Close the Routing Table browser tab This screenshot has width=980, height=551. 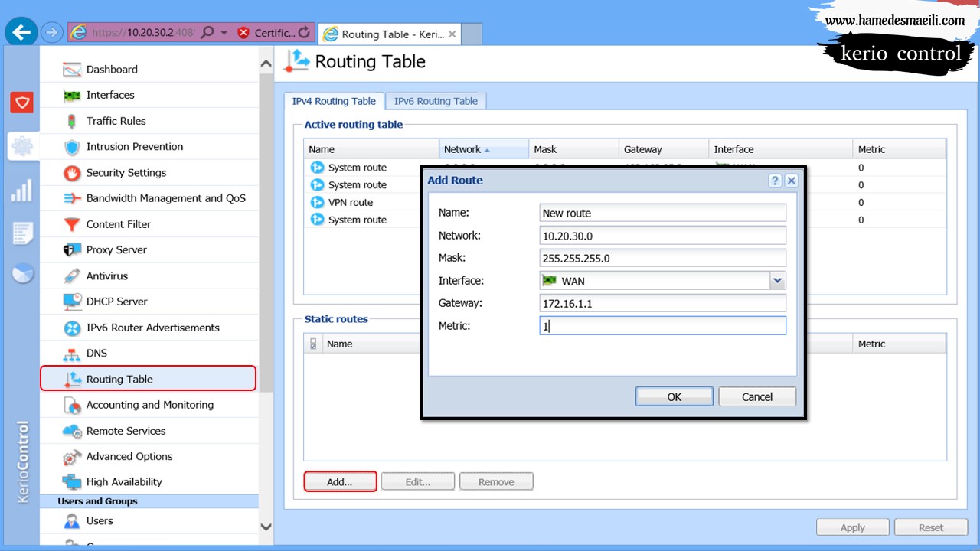[x=452, y=34]
